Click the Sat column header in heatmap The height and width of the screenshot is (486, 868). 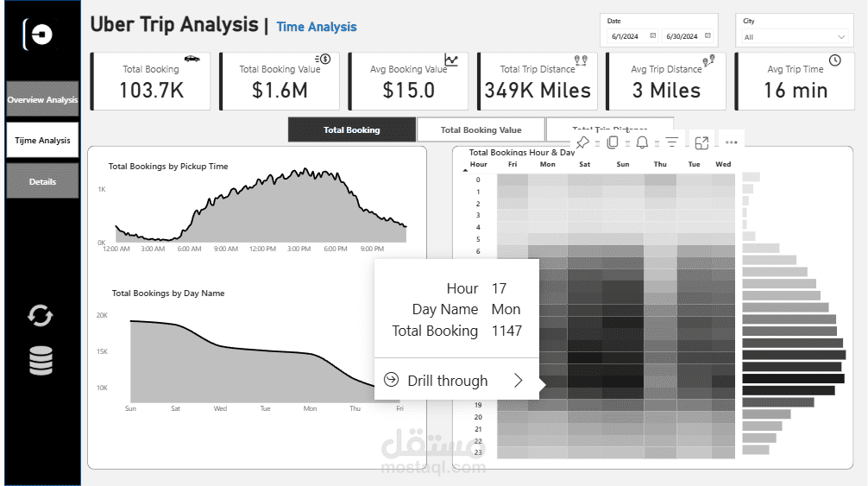point(585,164)
